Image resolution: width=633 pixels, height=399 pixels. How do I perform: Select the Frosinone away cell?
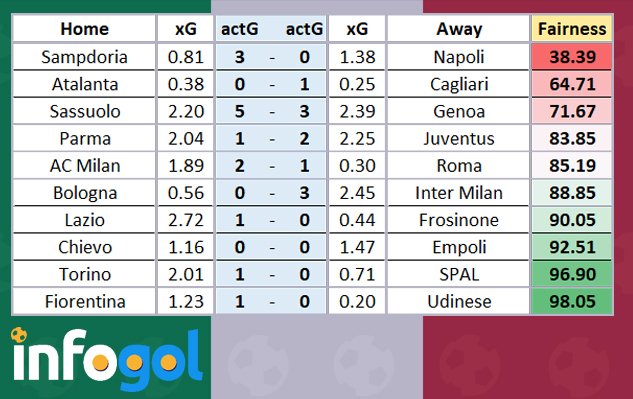[459, 220]
